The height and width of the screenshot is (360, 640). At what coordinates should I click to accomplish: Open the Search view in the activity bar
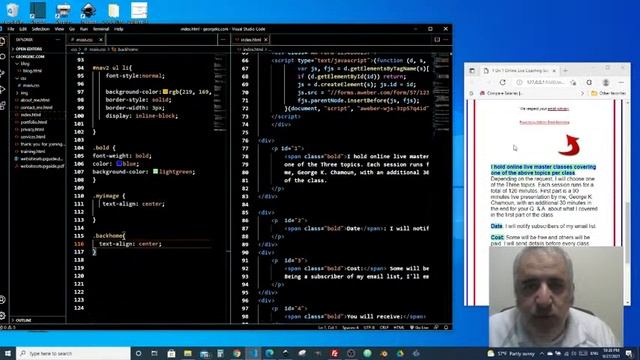tap(2, 57)
